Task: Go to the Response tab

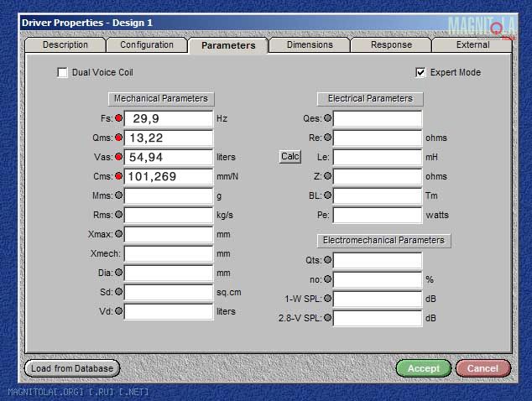Action: pyautogui.click(x=390, y=45)
